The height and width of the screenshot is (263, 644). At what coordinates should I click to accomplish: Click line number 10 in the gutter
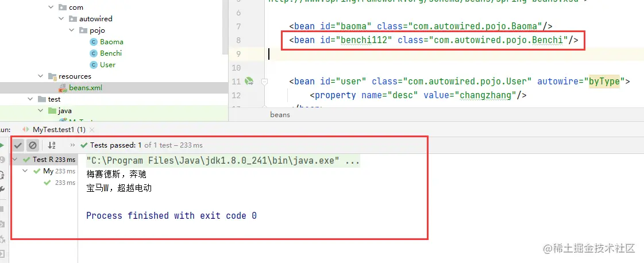(236, 68)
